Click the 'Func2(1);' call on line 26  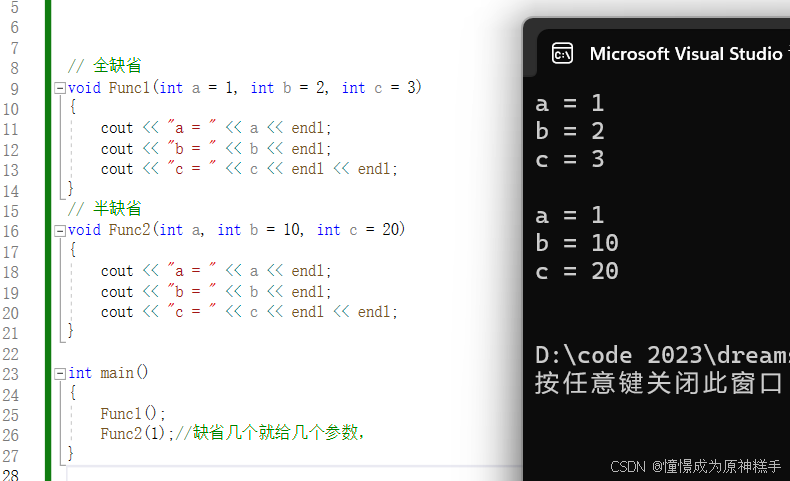137,434
